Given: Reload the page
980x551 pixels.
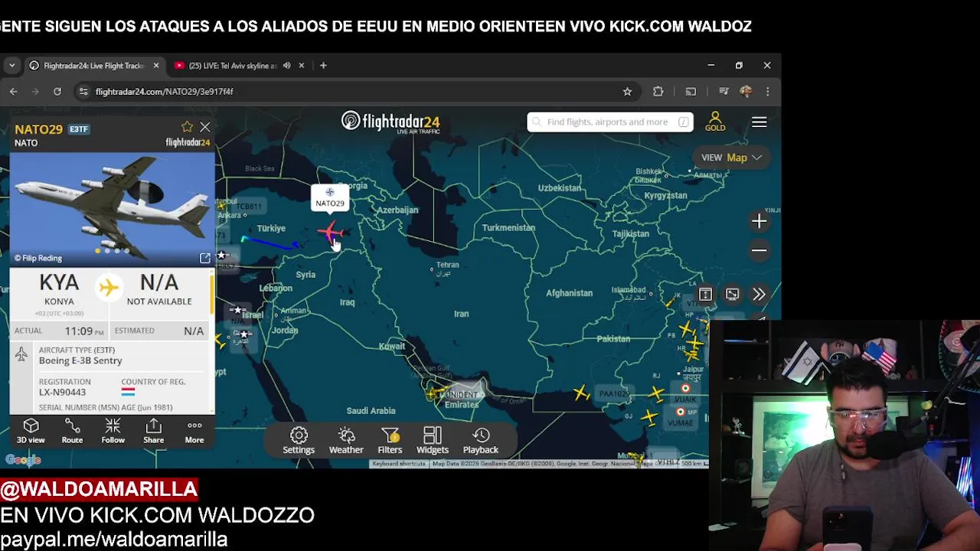Looking at the screenshot, I should 57,91.
